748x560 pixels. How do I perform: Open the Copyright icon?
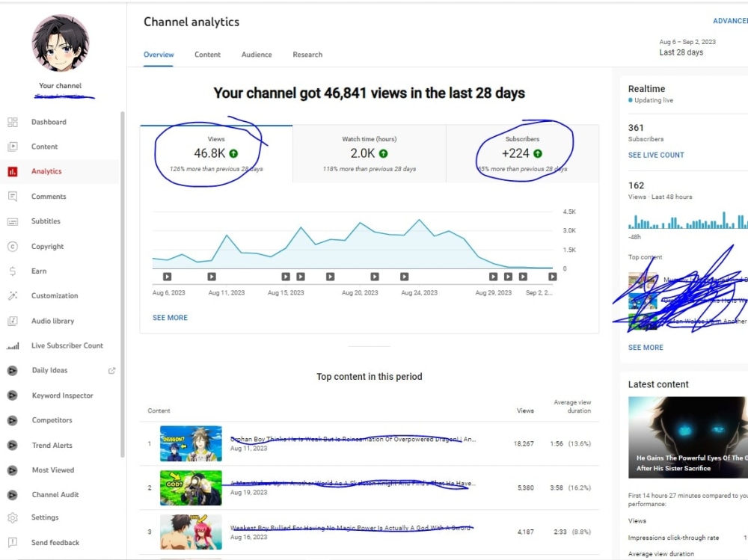pyautogui.click(x=13, y=246)
